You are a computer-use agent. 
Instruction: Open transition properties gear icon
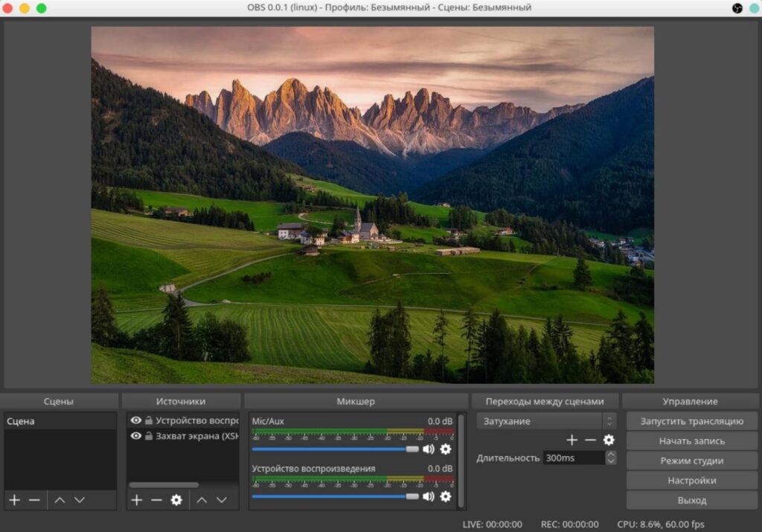click(x=609, y=440)
